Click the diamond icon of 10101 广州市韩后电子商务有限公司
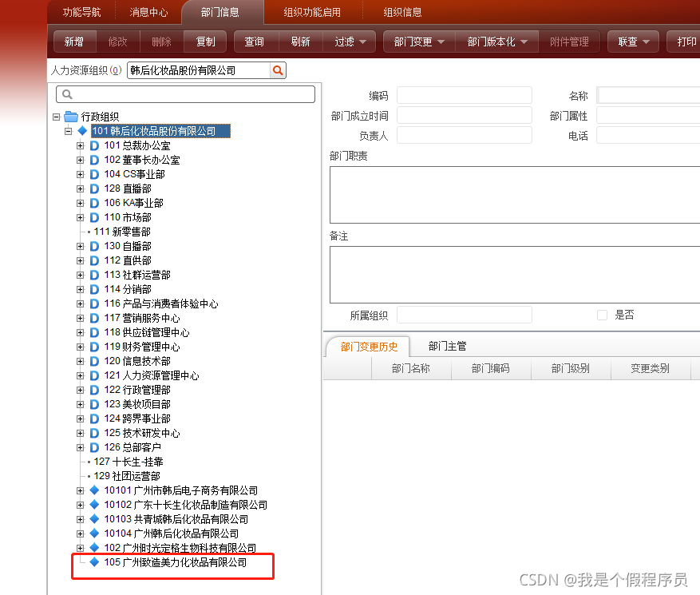700x595 pixels. click(94, 490)
